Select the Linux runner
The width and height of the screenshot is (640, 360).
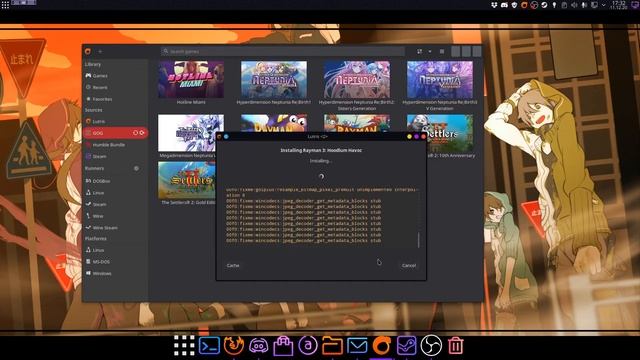coord(115,193)
